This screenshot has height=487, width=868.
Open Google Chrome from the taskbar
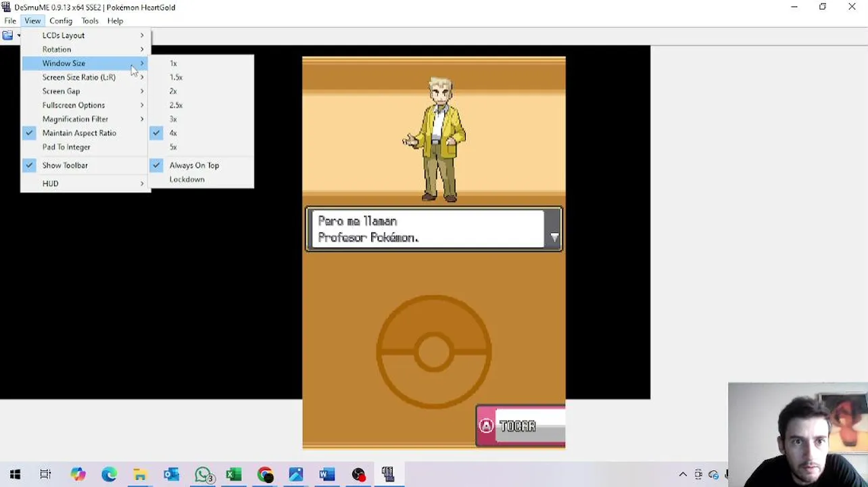(x=265, y=475)
